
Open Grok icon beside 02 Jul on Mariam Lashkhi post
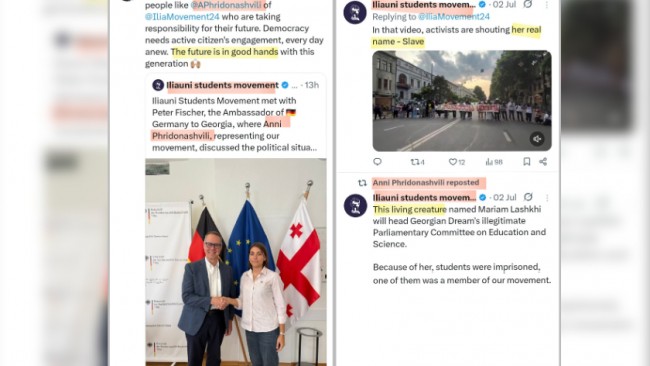528,197
